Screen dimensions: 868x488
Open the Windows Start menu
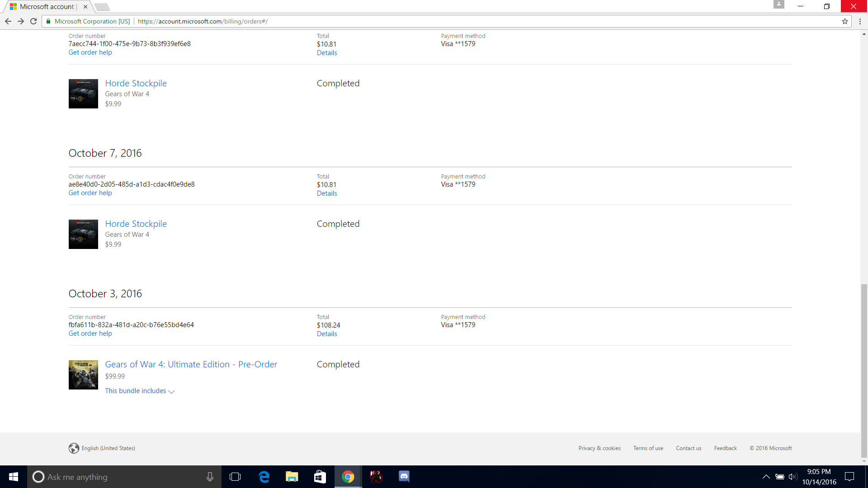pyautogui.click(x=14, y=477)
